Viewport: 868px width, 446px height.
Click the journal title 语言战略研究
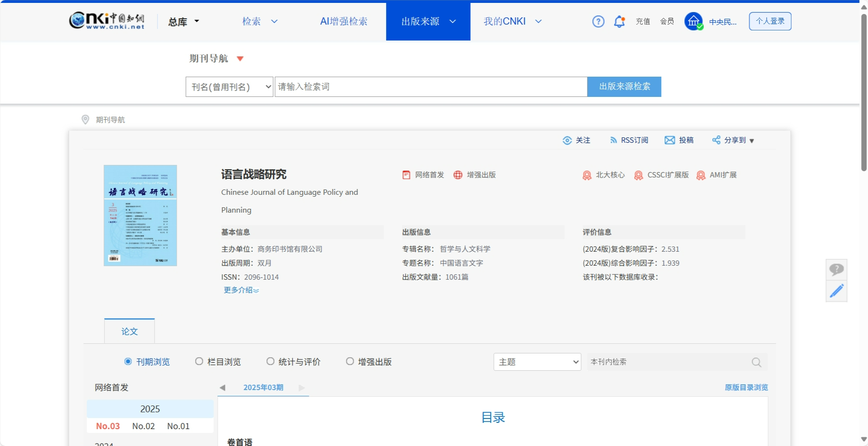[x=254, y=175]
